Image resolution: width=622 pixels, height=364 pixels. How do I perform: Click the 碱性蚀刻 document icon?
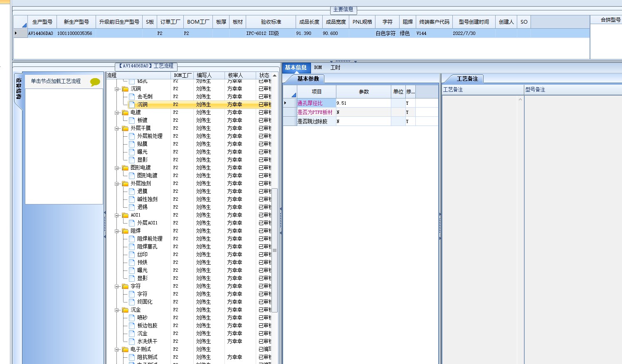[132, 199]
